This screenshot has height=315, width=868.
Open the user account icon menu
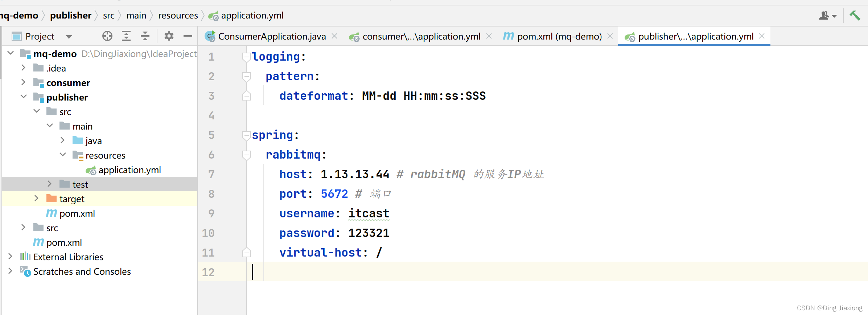(x=828, y=16)
